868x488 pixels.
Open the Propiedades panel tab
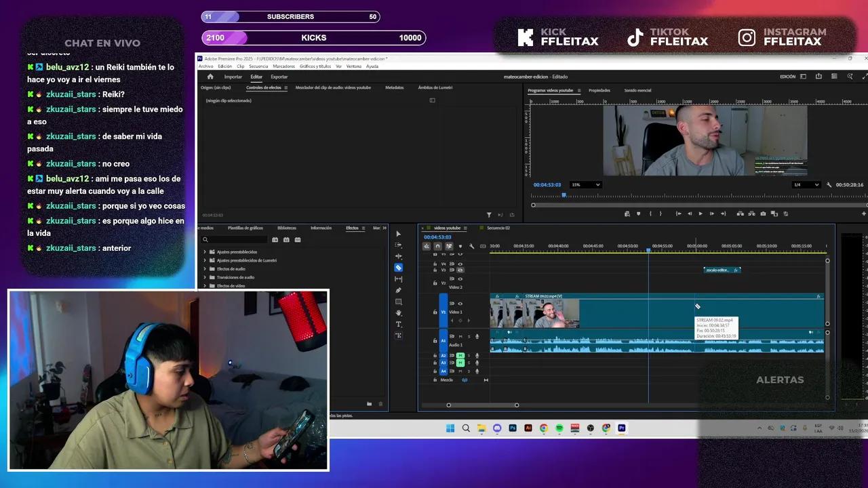coord(599,90)
